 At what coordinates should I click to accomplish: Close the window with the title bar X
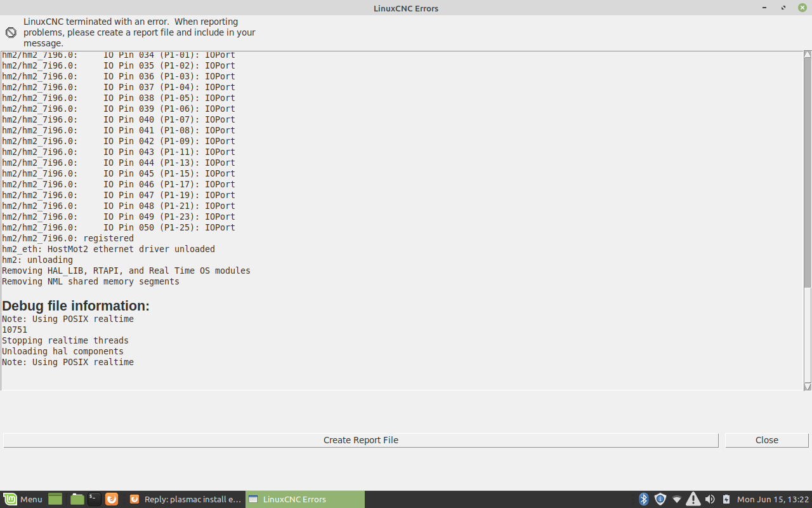[x=802, y=8]
